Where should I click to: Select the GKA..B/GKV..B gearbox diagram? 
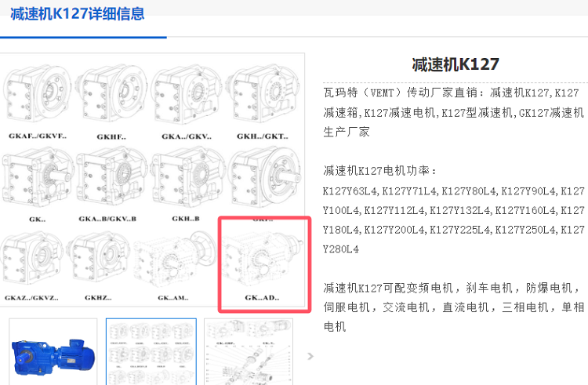111,178
